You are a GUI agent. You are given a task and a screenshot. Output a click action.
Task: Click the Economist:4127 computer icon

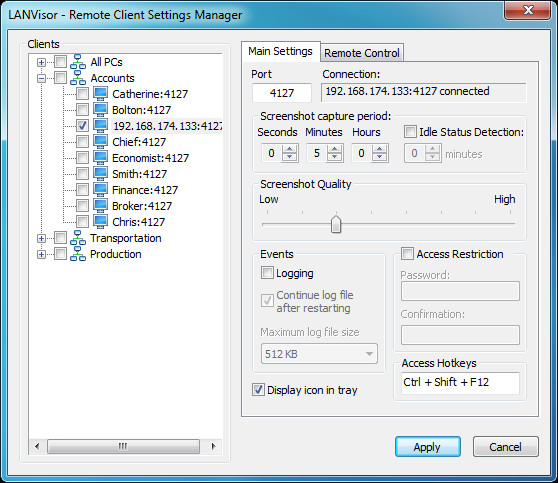(x=100, y=158)
